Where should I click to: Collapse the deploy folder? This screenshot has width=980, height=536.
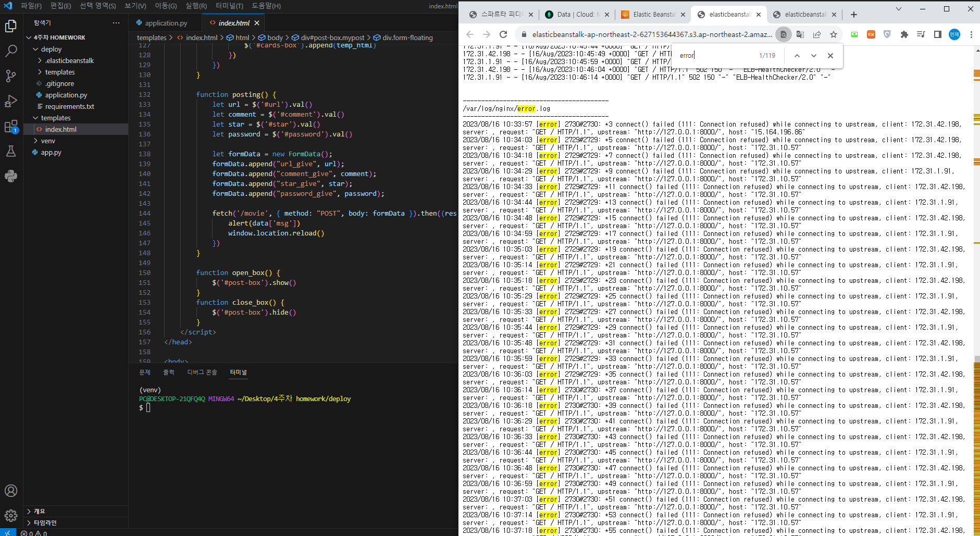pyautogui.click(x=76, y=49)
